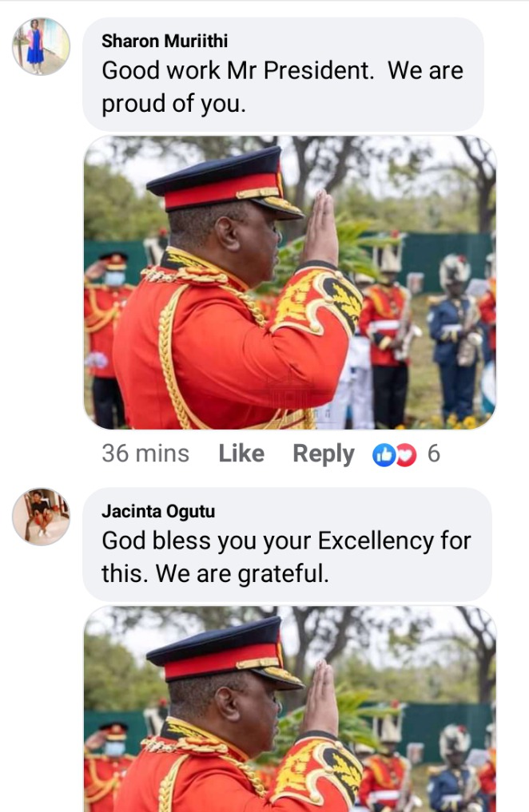Tap Sharon Muriithi's comment bubble
The height and width of the screenshot is (812, 529).
click(x=283, y=74)
